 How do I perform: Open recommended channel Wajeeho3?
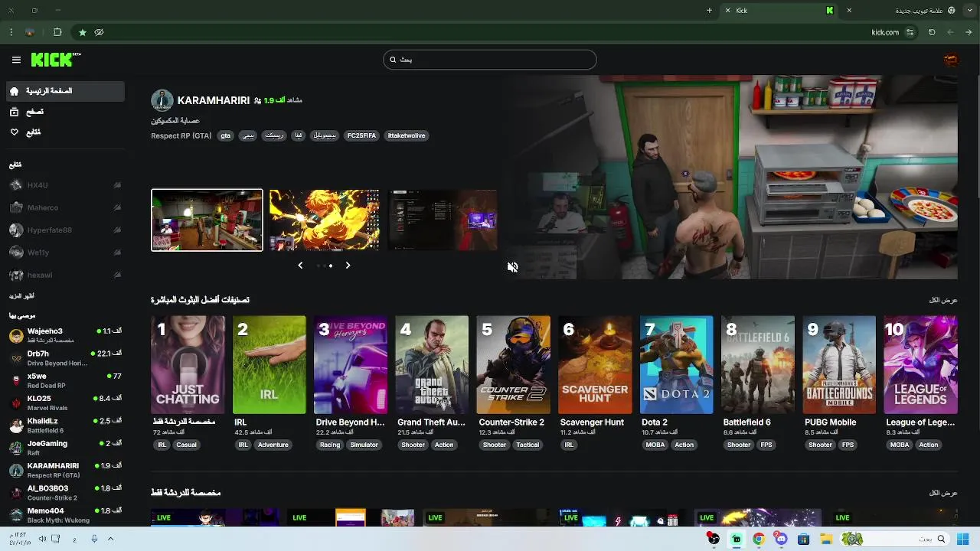[65, 335]
